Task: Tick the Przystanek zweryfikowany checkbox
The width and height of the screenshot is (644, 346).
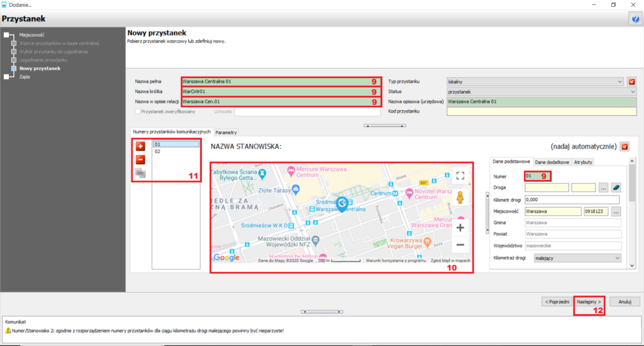Action: 138,111
